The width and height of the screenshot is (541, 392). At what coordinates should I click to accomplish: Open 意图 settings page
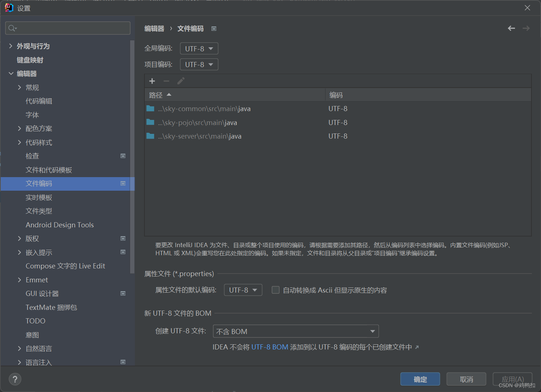(32, 335)
